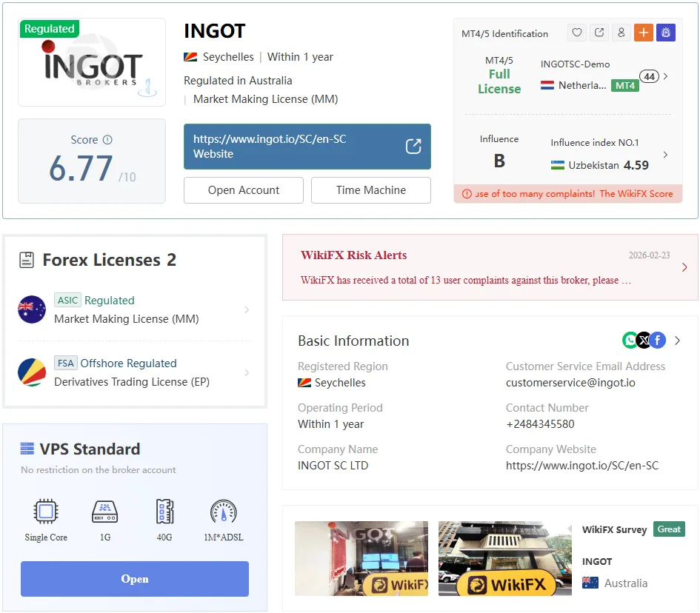
Task: Click the FSA tag label
Action: (x=66, y=364)
